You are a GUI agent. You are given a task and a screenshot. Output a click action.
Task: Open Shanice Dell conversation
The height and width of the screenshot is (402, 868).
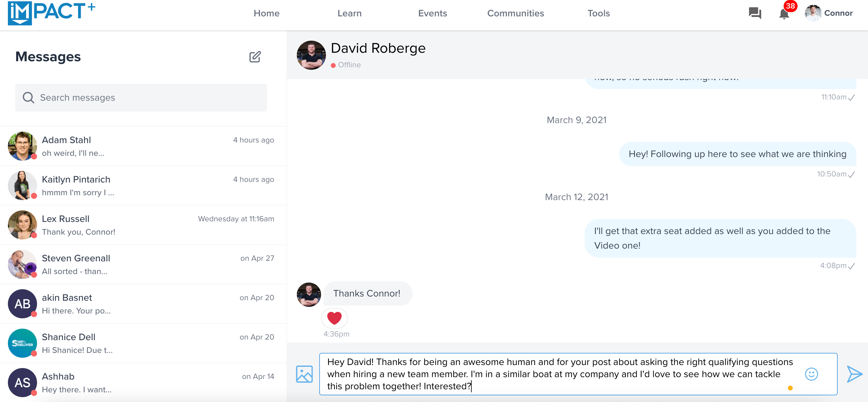(x=143, y=343)
